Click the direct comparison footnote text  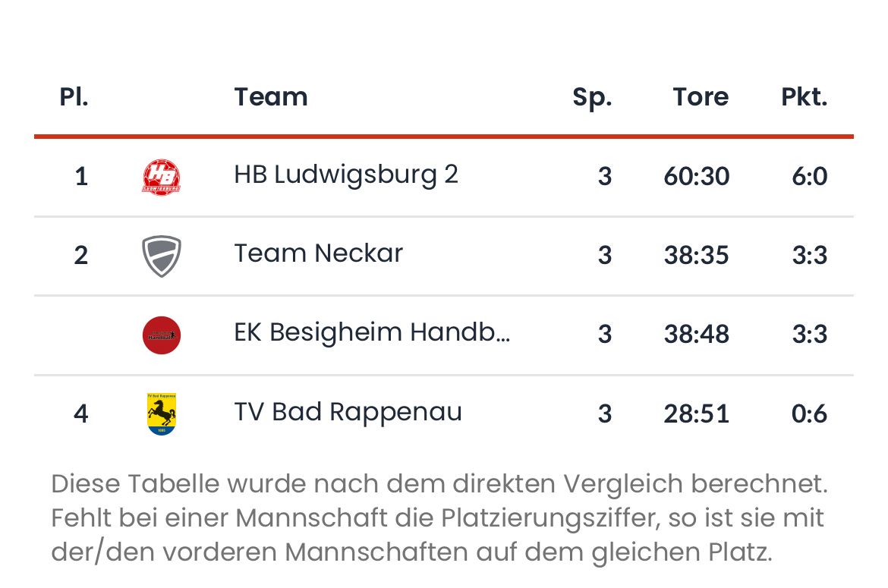(x=439, y=518)
